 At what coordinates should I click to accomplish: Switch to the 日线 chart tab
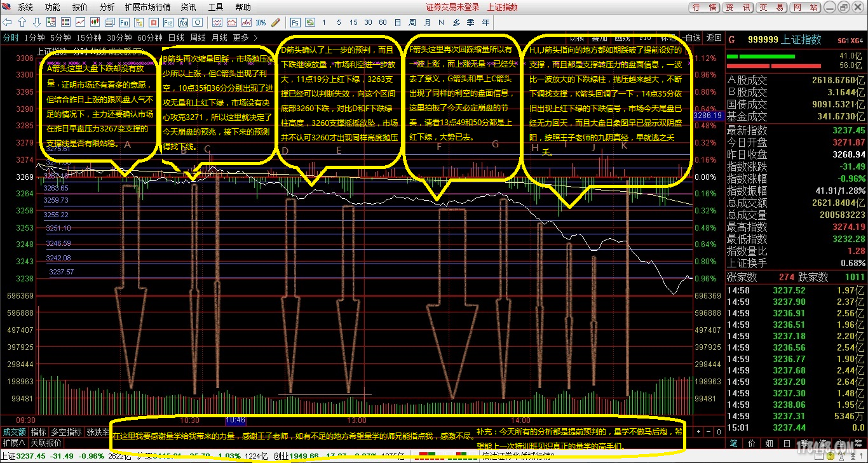coord(177,37)
